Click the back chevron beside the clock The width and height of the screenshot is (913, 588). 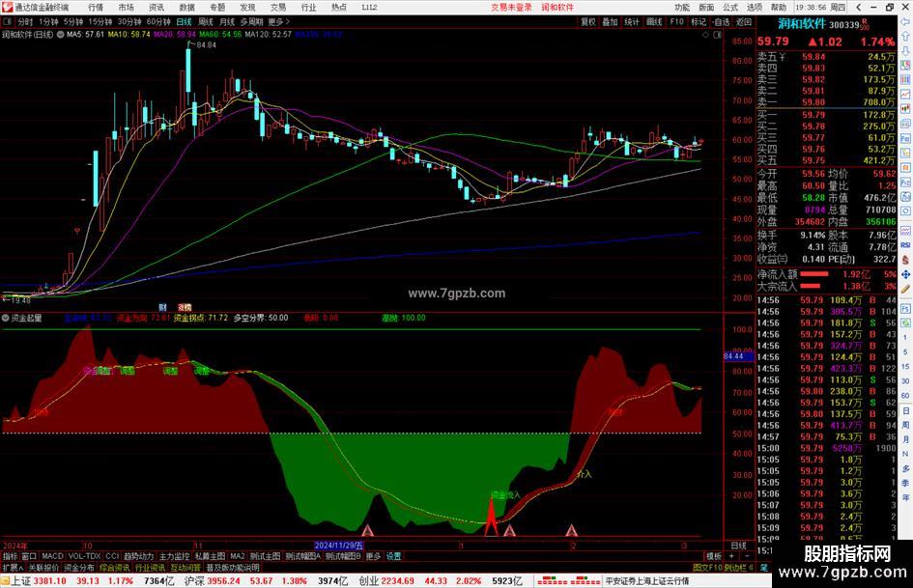click(859, 8)
